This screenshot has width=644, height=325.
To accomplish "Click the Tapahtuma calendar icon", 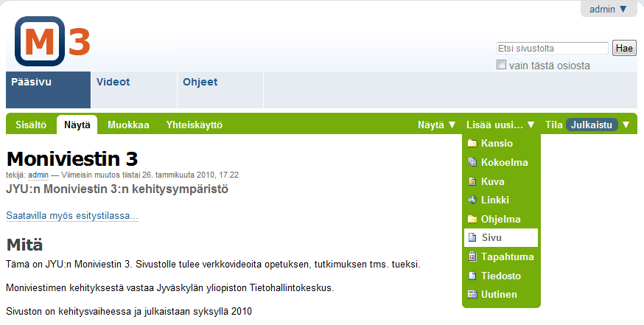I will [472, 256].
